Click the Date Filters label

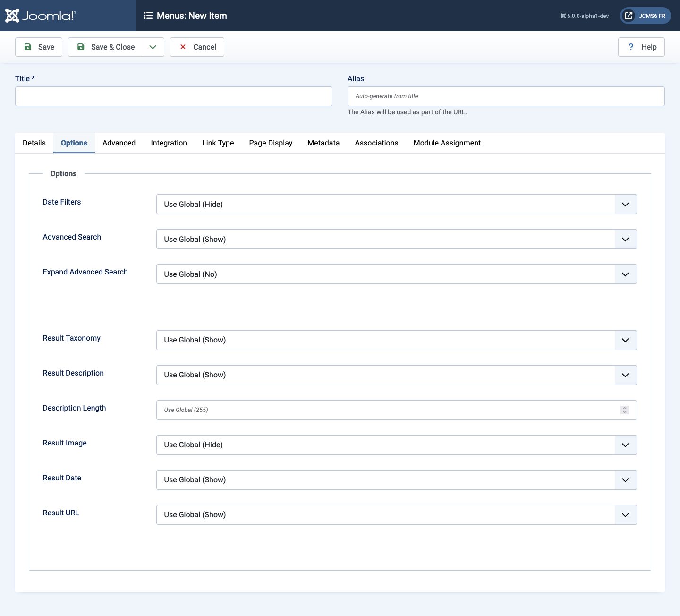[62, 202]
